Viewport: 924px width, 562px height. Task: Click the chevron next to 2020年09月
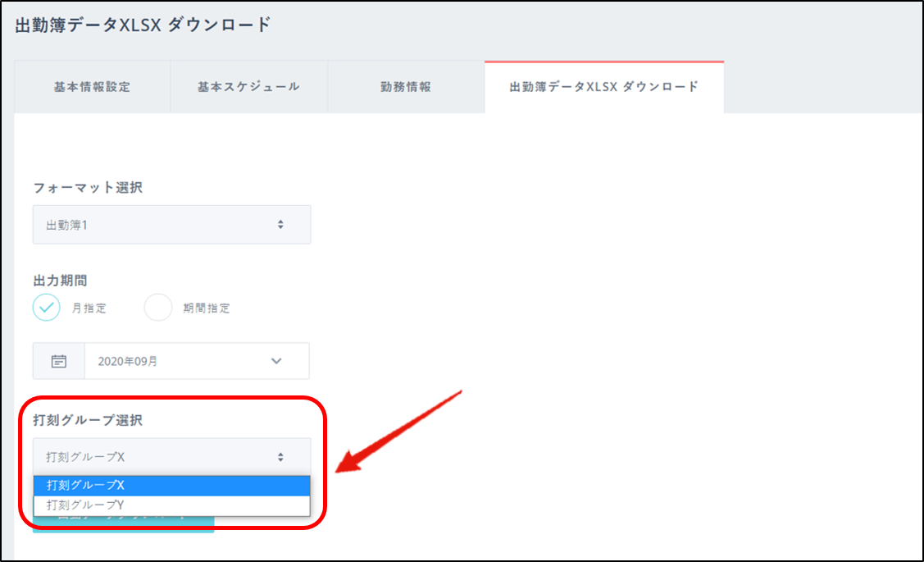coord(276,361)
